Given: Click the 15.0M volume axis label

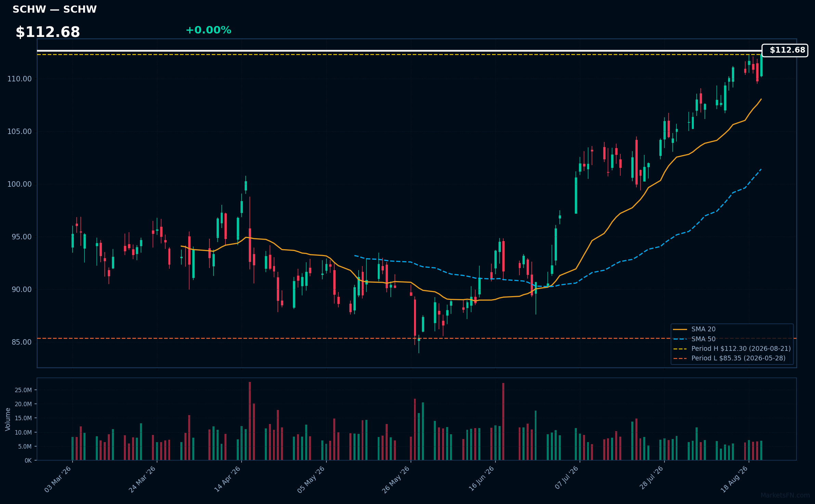Looking at the screenshot, I should (x=24, y=418).
